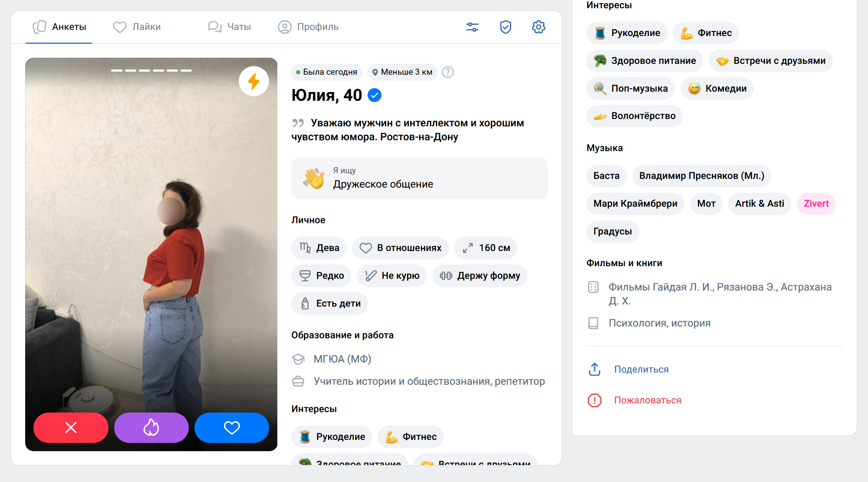
Task: Click the briefcase job icon
Action: (298, 381)
